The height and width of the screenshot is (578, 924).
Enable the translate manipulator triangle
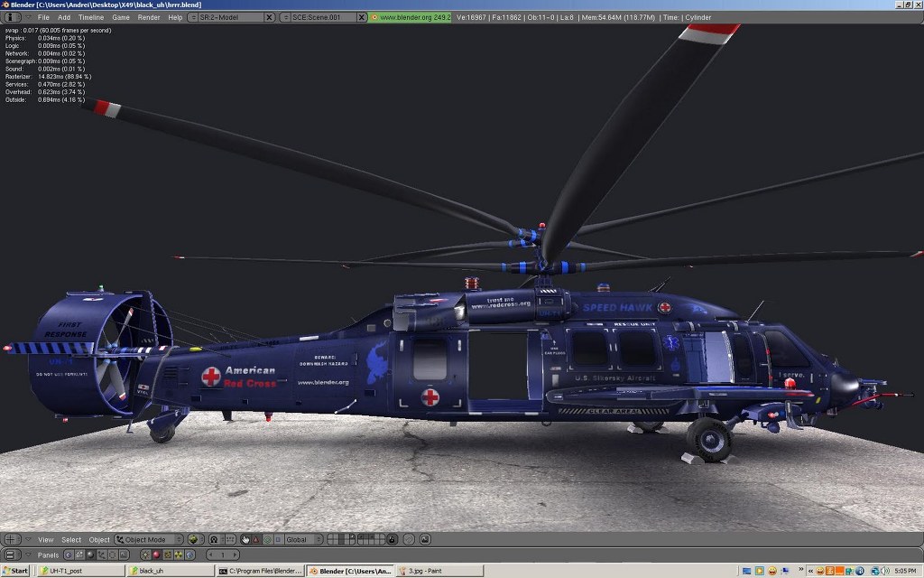[x=255, y=540]
